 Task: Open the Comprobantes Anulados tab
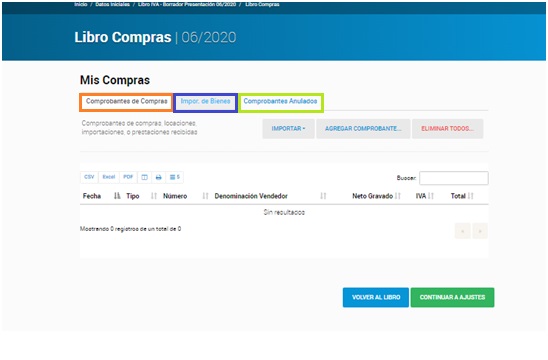pyautogui.click(x=280, y=101)
